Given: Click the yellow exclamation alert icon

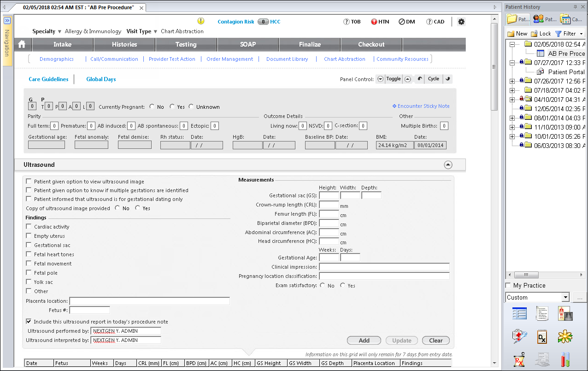Looking at the screenshot, I should tap(201, 21).
